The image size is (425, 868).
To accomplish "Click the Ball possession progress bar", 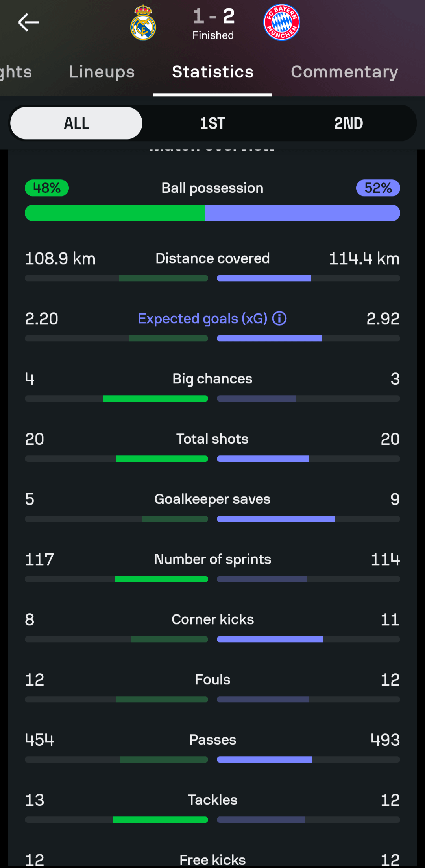I will pos(213,213).
